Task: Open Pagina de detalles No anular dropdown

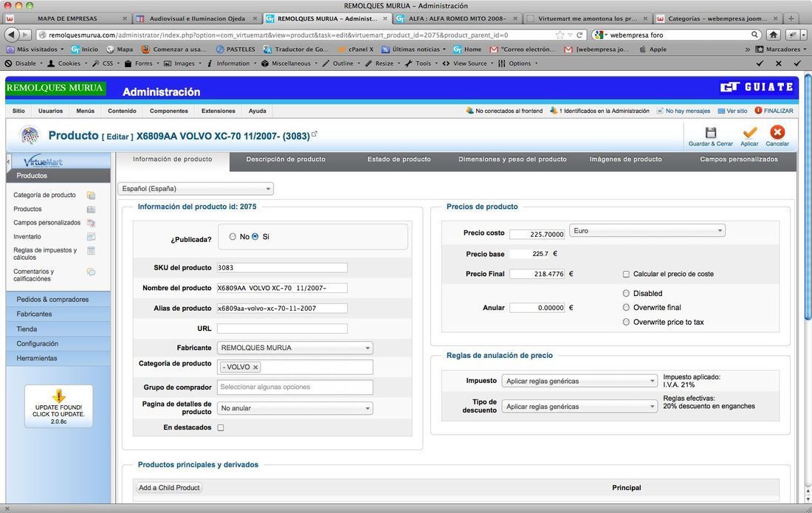Action: coord(295,408)
